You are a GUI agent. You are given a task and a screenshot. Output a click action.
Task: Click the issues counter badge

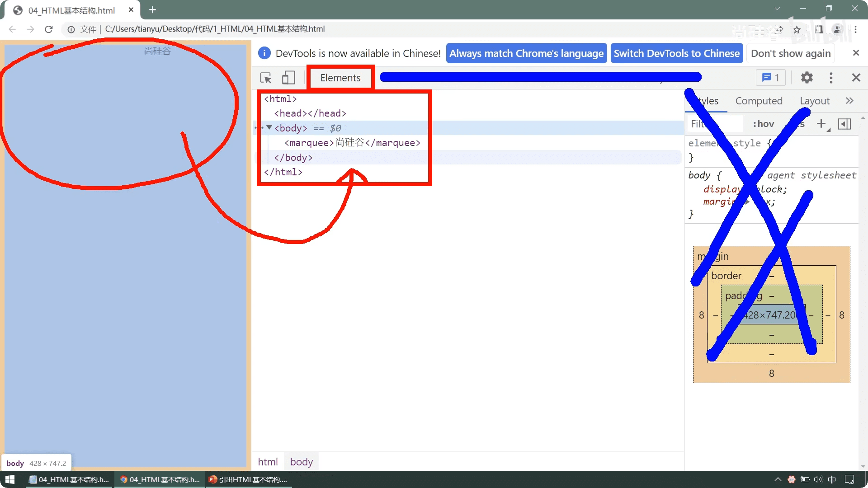(771, 78)
